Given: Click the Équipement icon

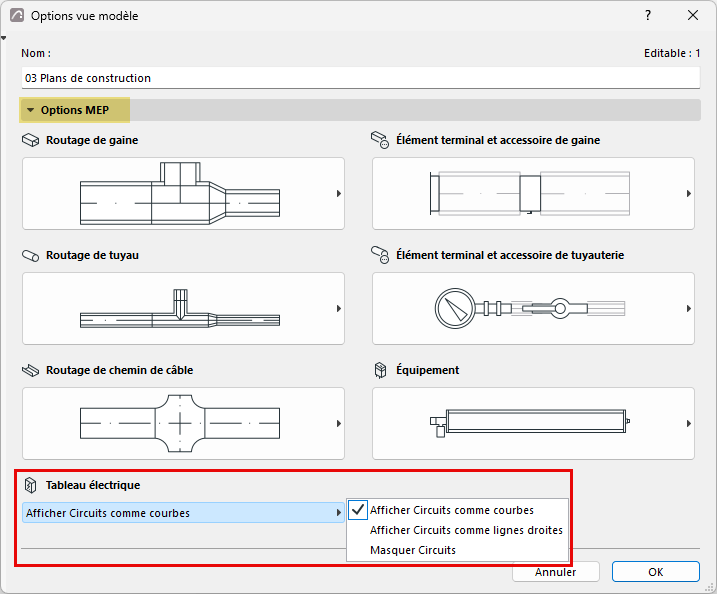Looking at the screenshot, I should pyautogui.click(x=380, y=370).
